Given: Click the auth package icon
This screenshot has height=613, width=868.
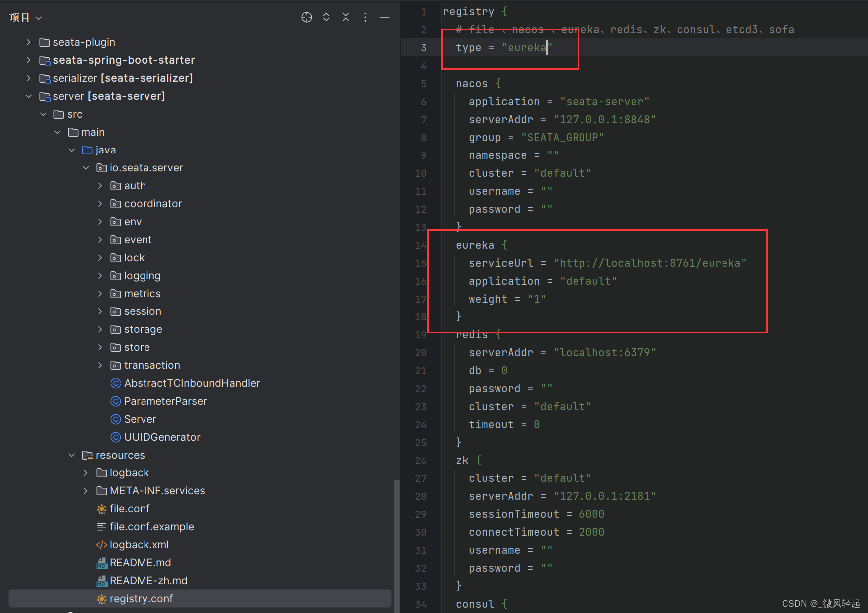Looking at the screenshot, I should click(116, 186).
